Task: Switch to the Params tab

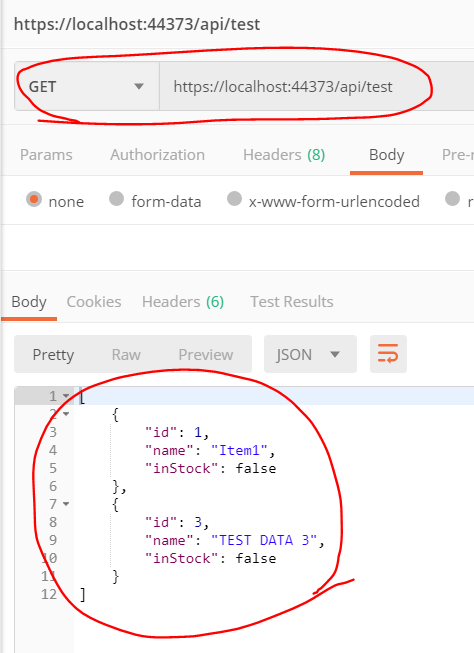Action: coord(46,155)
